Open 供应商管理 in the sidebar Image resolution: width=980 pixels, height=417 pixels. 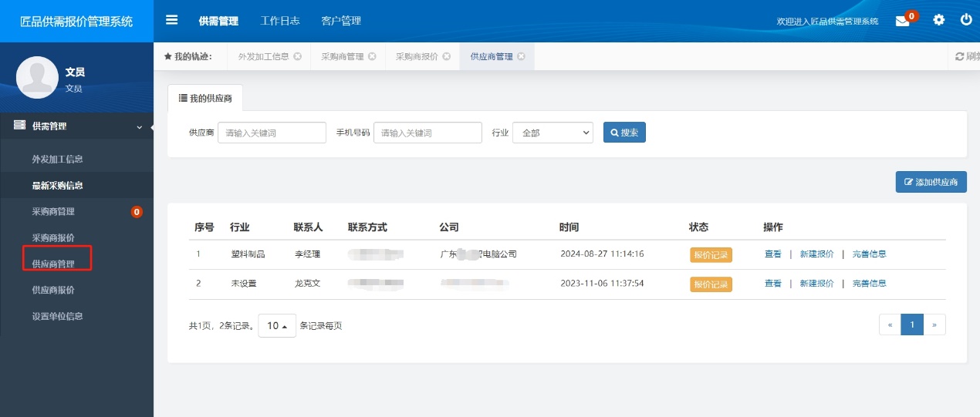click(x=53, y=264)
